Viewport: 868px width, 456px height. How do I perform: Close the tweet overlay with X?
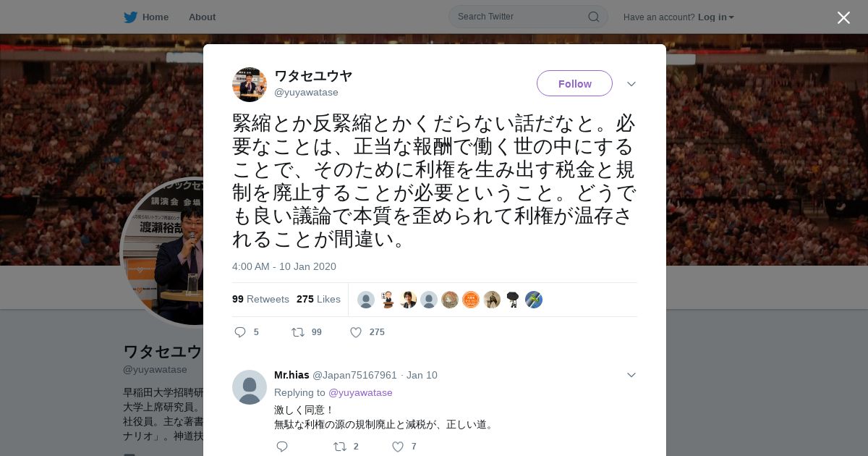[x=843, y=17]
